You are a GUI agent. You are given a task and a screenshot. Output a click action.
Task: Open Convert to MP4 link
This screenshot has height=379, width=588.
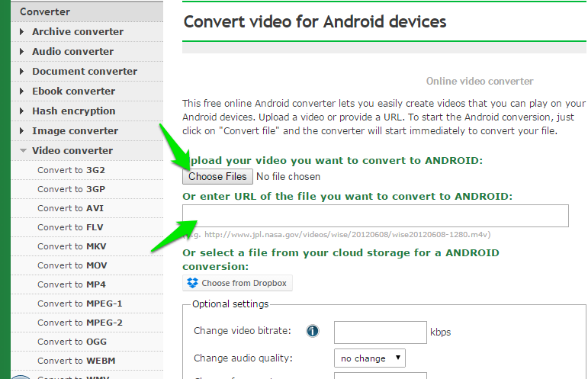pyautogui.click(x=71, y=285)
